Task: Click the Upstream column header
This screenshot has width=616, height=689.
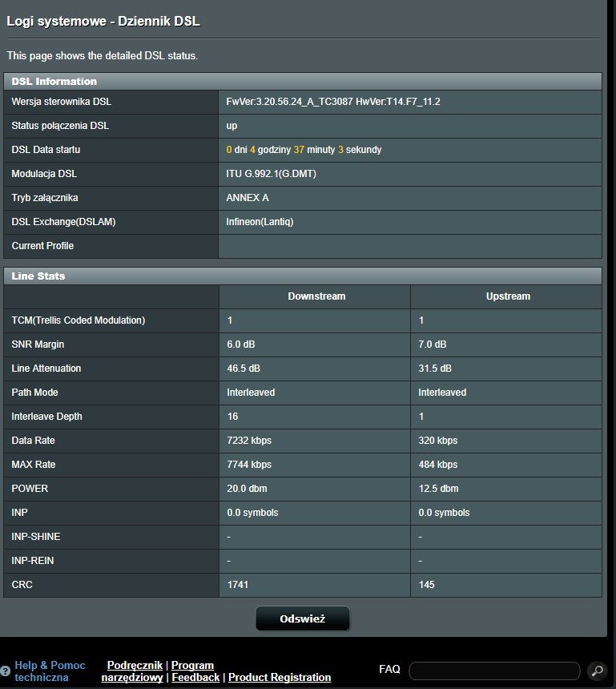Action: [x=508, y=296]
